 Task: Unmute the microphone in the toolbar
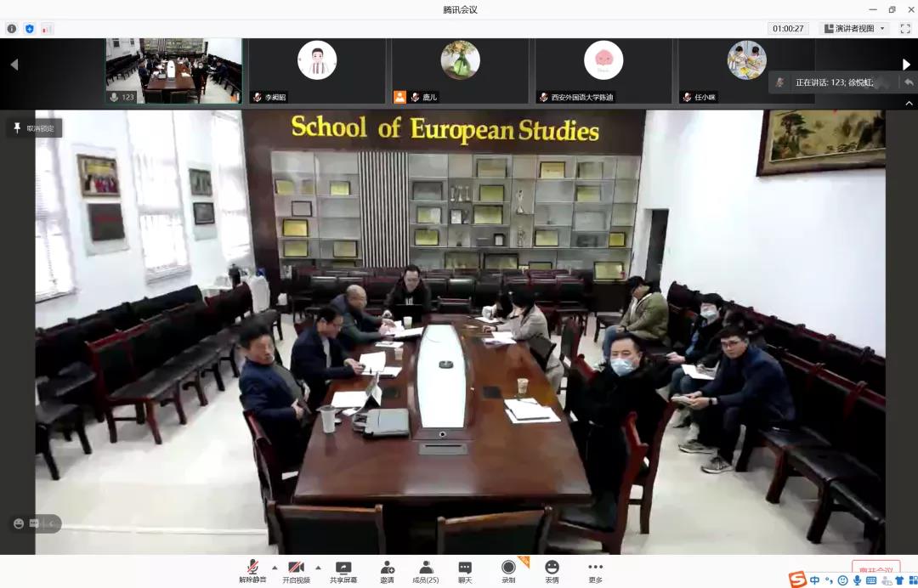tap(252, 570)
